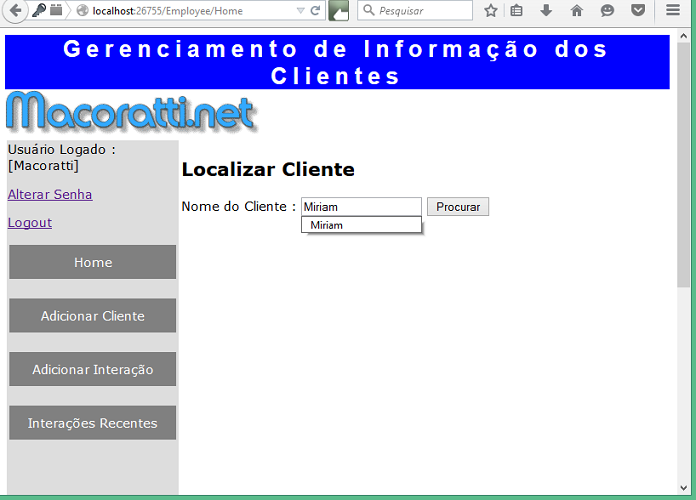Viewport: 696px width, 500px height.
Task: Click the Gerenciamento de Informação dos Clientes banner
Action: click(x=337, y=62)
